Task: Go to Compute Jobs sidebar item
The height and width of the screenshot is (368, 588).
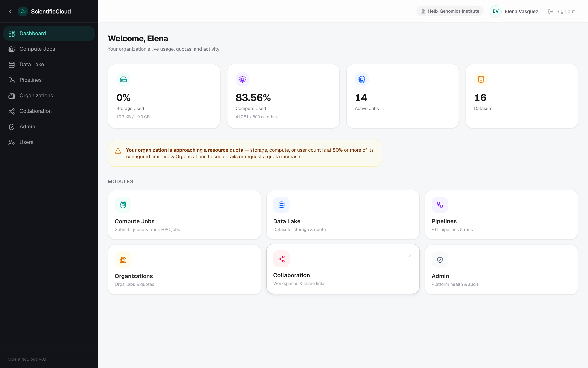Action: pos(49,49)
